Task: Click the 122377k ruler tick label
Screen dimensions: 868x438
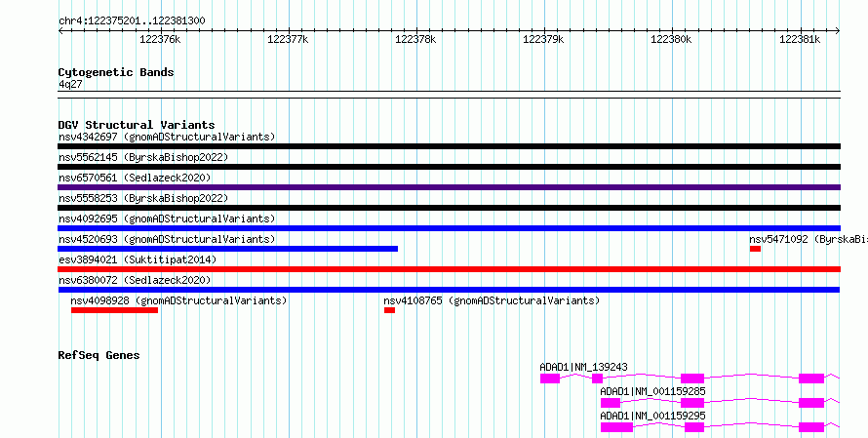Action: point(288,39)
